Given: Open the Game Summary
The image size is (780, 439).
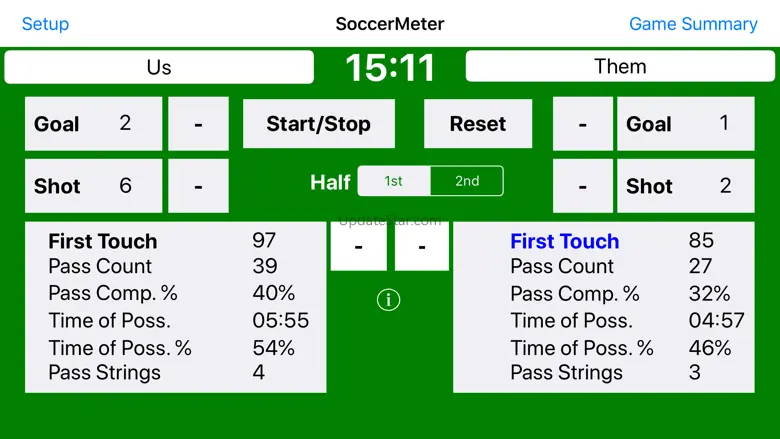Looking at the screenshot, I should 693,24.
